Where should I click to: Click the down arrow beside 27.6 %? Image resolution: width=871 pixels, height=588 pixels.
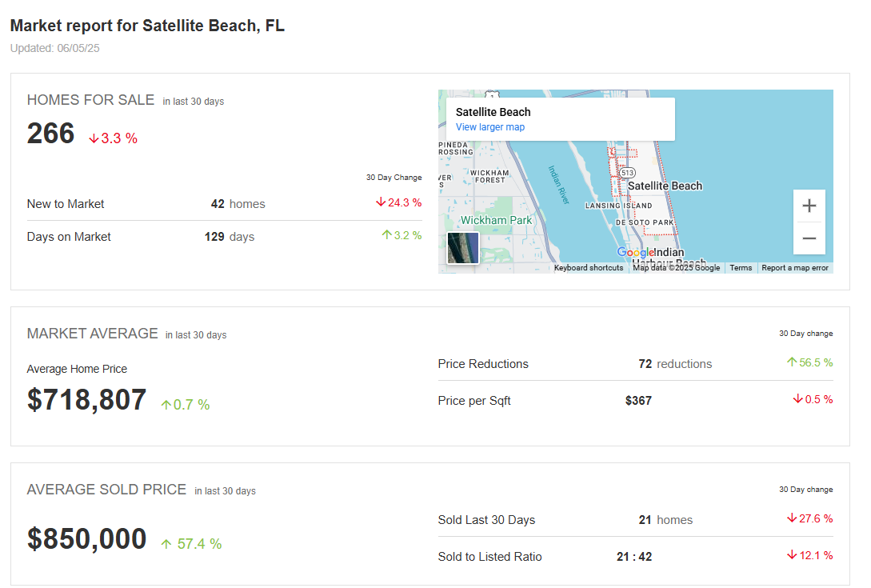point(792,518)
